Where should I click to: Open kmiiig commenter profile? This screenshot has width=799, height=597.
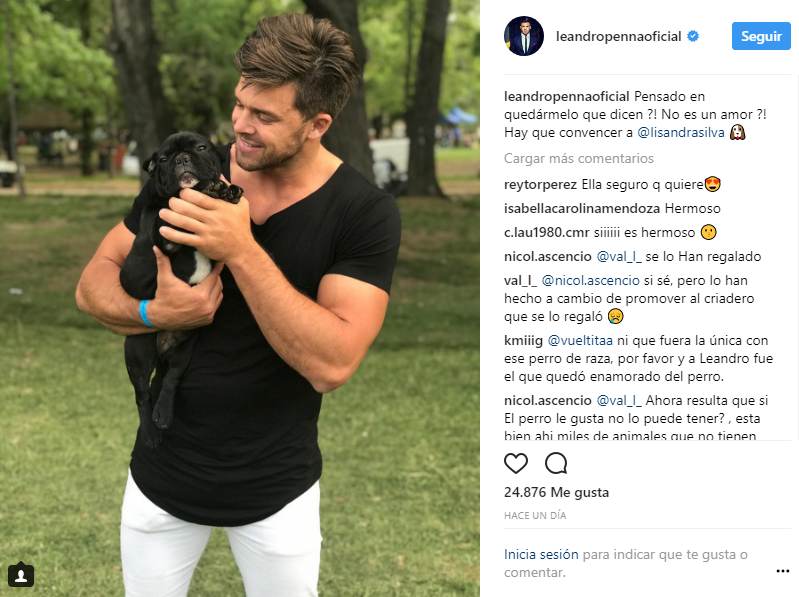pyautogui.click(x=523, y=340)
